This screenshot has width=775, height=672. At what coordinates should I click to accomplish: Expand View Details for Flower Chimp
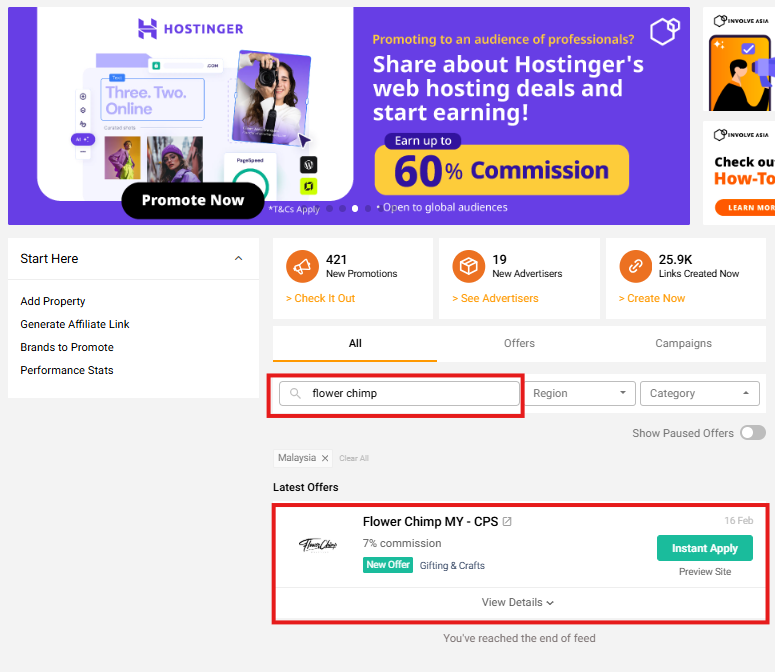[x=517, y=602]
